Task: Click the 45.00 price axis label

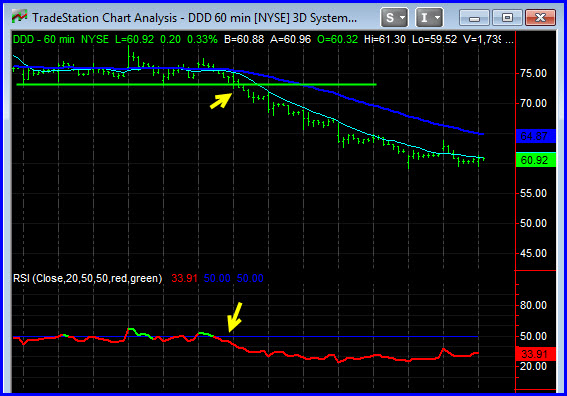Action: [x=533, y=253]
